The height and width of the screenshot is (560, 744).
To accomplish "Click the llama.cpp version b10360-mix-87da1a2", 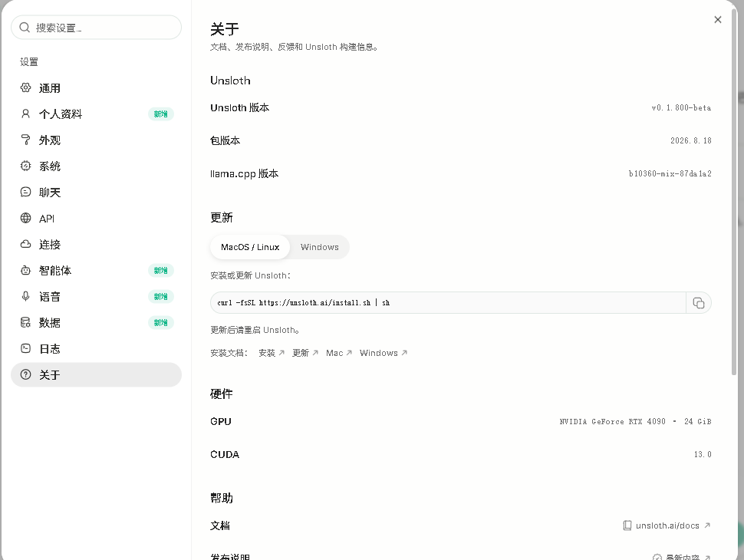I will coord(670,173).
